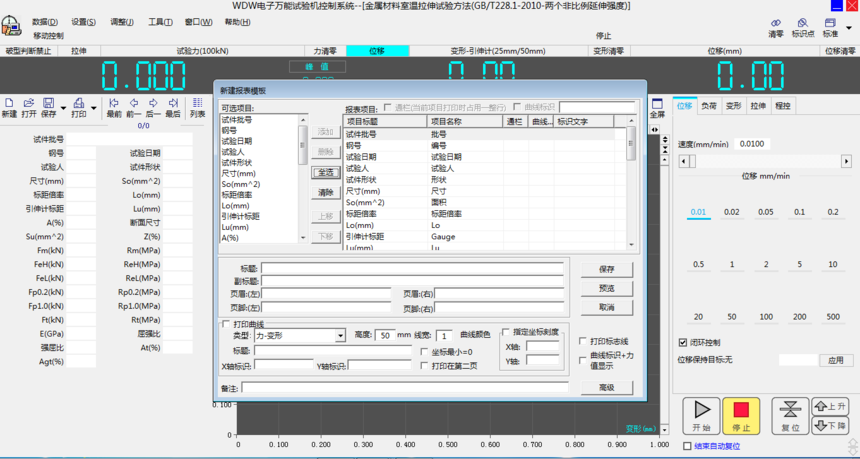Open the dropdown arrow beside 标准

point(848,27)
